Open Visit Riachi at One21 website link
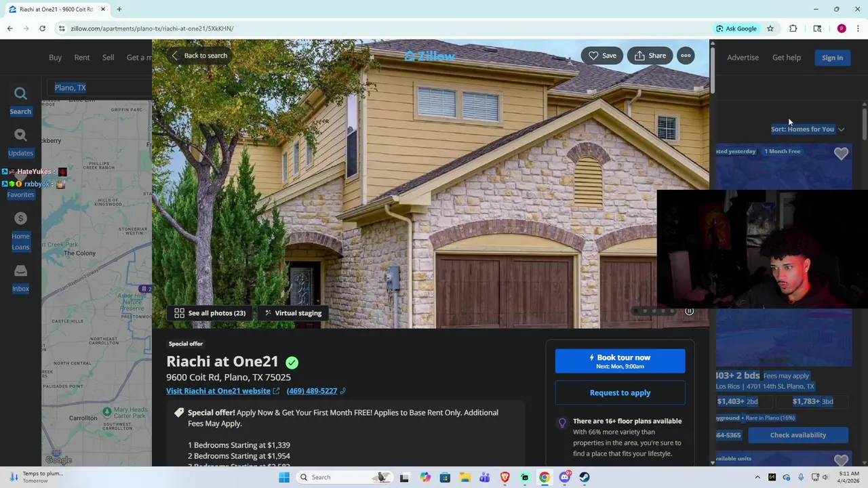Image resolution: width=868 pixels, height=488 pixels. pyautogui.click(x=222, y=391)
